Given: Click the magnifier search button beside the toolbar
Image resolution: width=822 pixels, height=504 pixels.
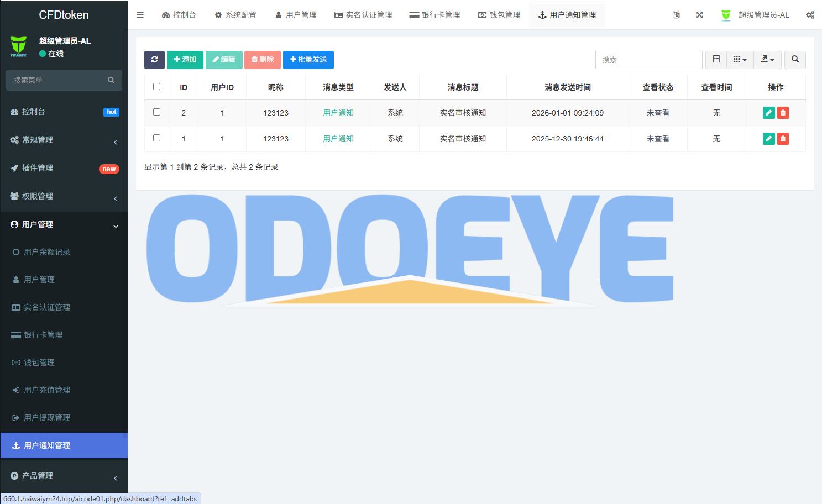Looking at the screenshot, I should 795,60.
